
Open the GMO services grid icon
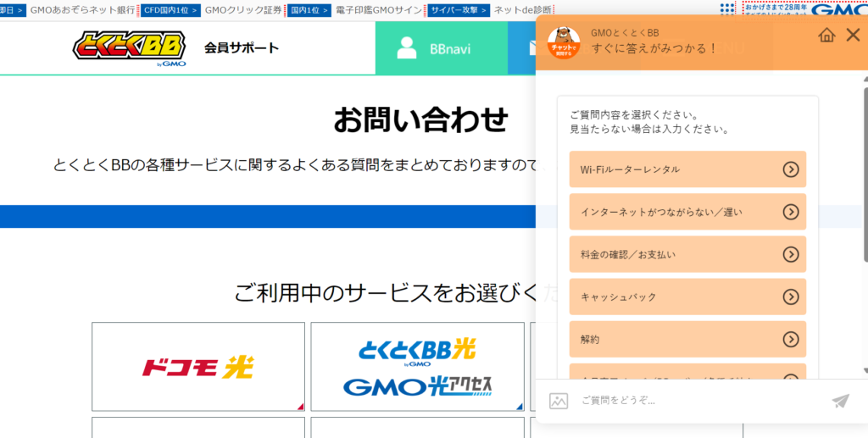click(x=727, y=9)
